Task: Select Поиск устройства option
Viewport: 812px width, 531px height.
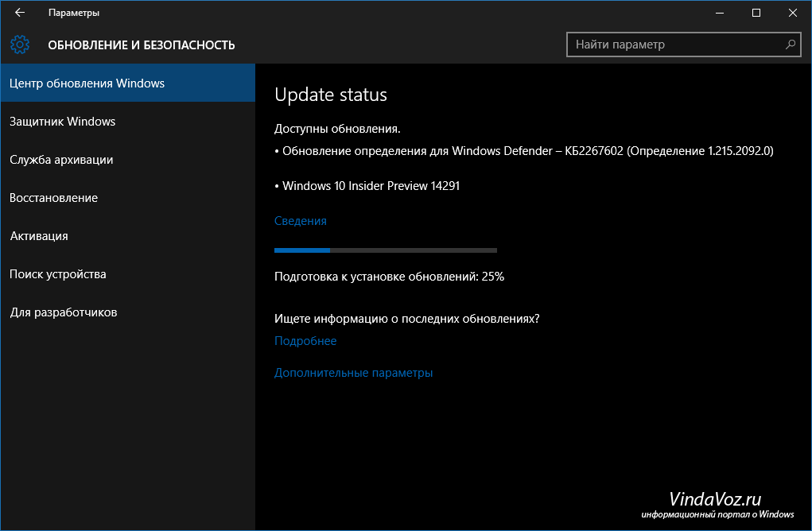Action: pos(128,274)
